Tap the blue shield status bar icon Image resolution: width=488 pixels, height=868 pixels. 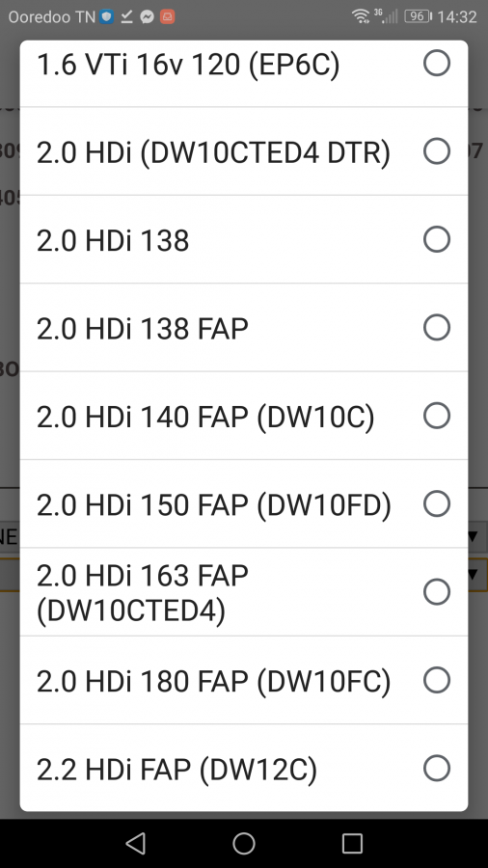click(x=106, y=16)
